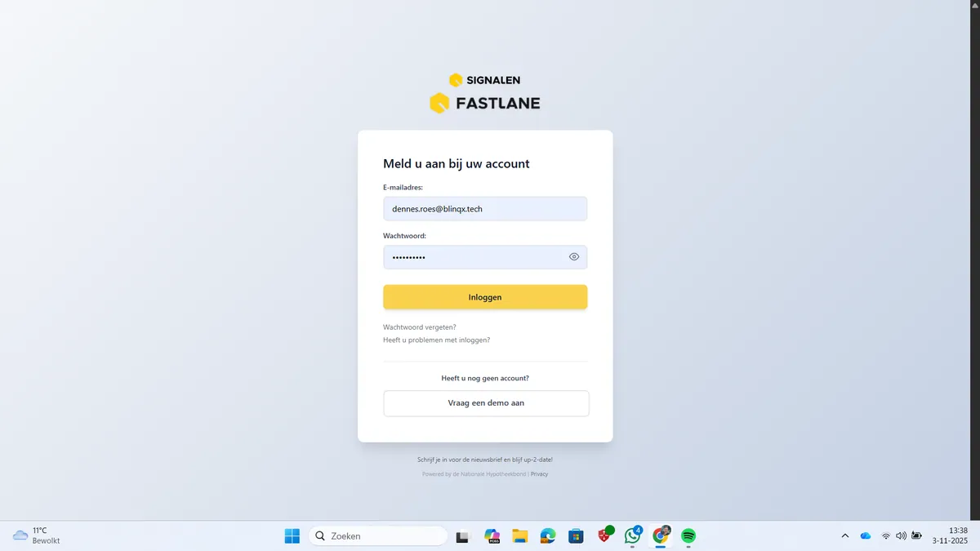980x551 pixels.
Task: Click the 'Heeft u nog geen account?' text
Action: point(485,379)
